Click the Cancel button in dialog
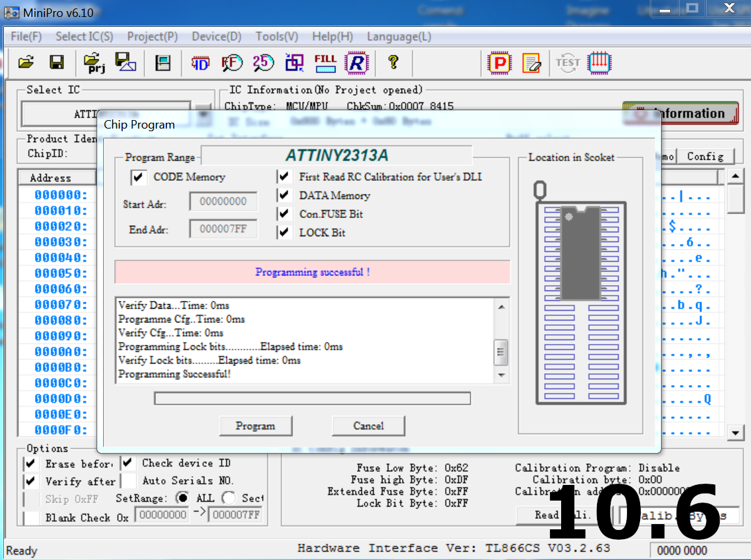 coord(368,426)
